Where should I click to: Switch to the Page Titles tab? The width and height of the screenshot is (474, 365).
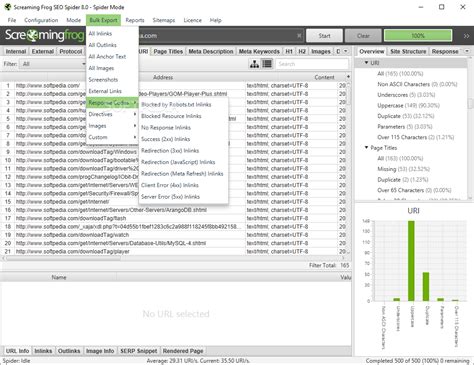point(168,51)
